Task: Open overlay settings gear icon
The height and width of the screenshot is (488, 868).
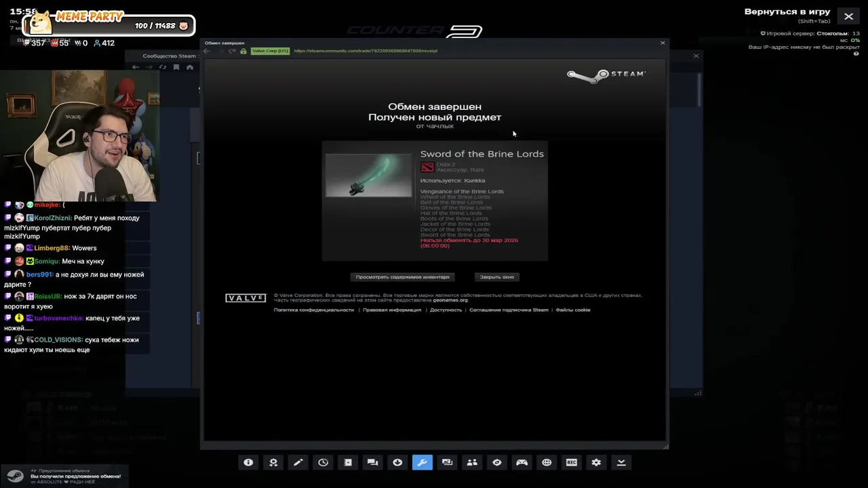Action: [x=596, y=462]
